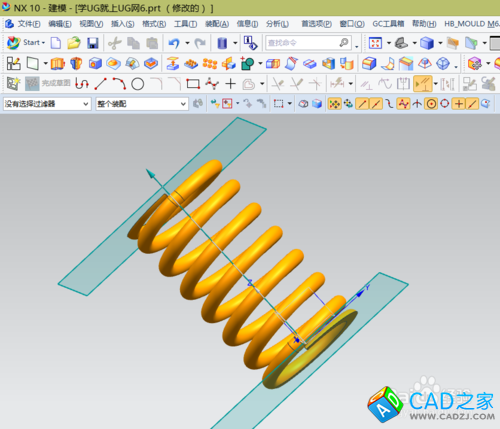Open the GC工具箱 menu
500x429 pixels.
point(388,24)
